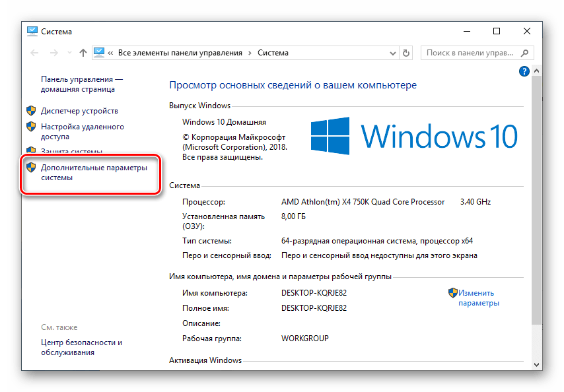This screenshot has width=564, height=392.
Task: Select the 3.40 GHz value
Action: 476,202
